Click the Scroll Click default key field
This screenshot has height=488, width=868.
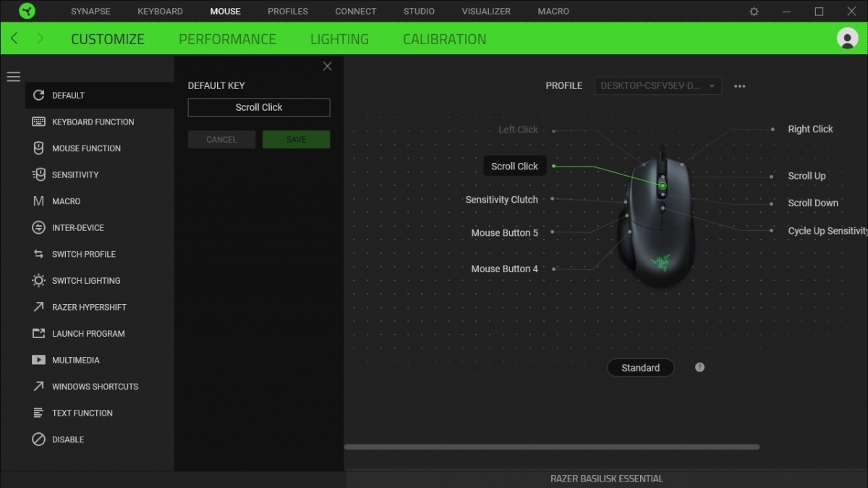259,107
